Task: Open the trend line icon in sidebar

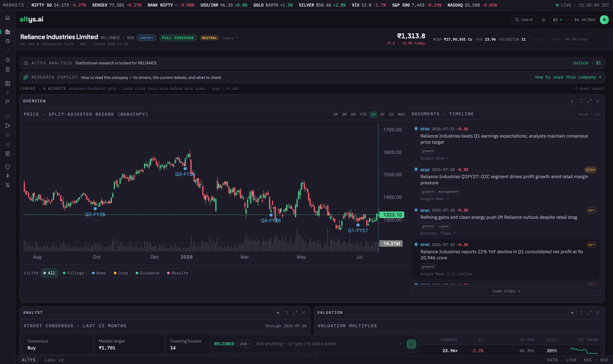Action: tap(8, 50)
